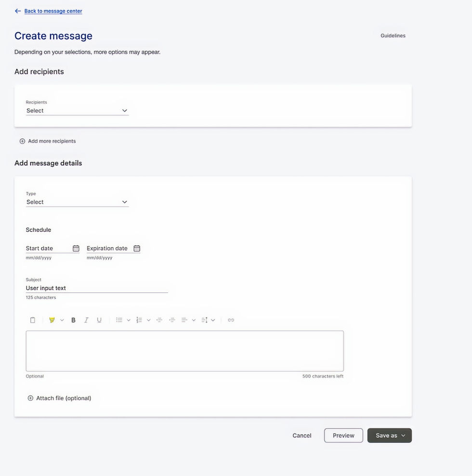The height and width of the screenshot is (476, 472).
Task: Toggle italic formatting
Action: coord(86,320)
